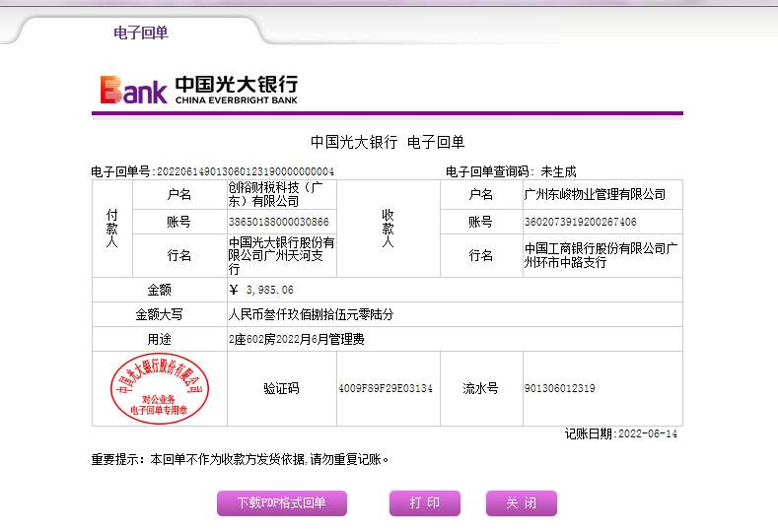
Task: Close the receipt using 关闭 button
Action: [521, 503]
